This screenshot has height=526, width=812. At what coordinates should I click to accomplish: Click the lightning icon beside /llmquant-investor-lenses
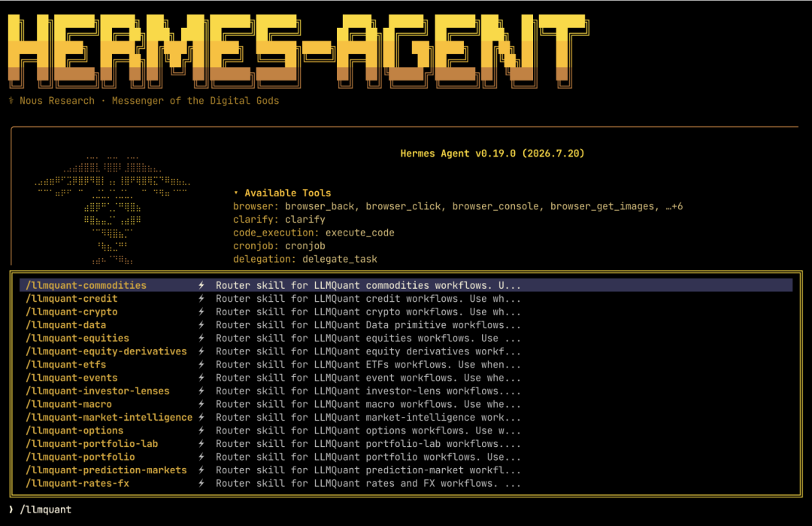[201, 391]
